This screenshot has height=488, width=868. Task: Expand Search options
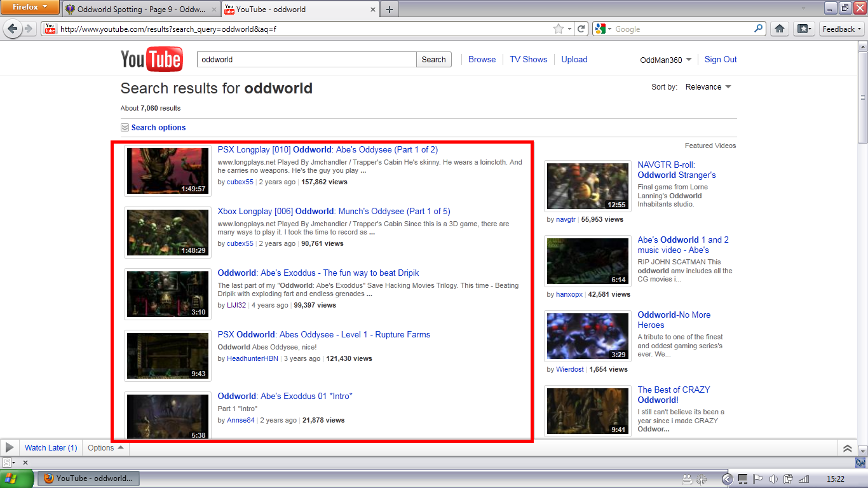[158, 128]
